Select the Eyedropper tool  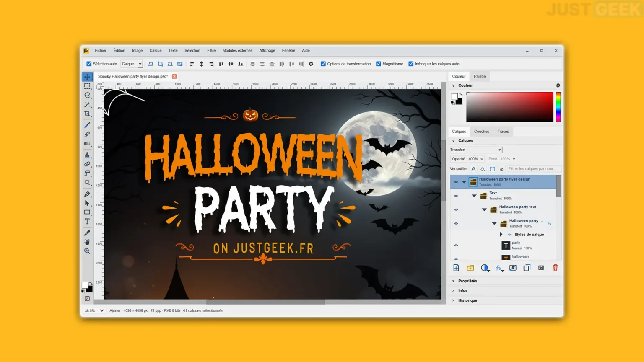(87, 233)
